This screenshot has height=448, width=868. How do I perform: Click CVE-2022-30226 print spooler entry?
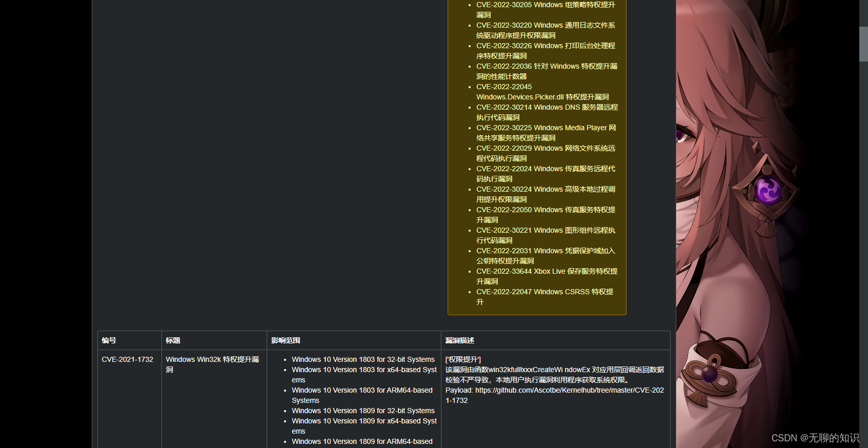coord(546,51)
